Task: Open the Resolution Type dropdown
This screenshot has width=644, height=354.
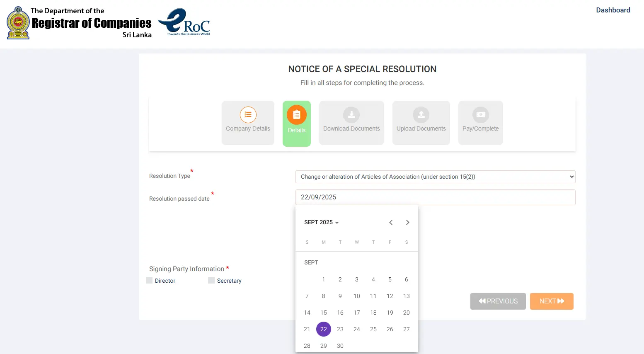Action: coord(435,177)
